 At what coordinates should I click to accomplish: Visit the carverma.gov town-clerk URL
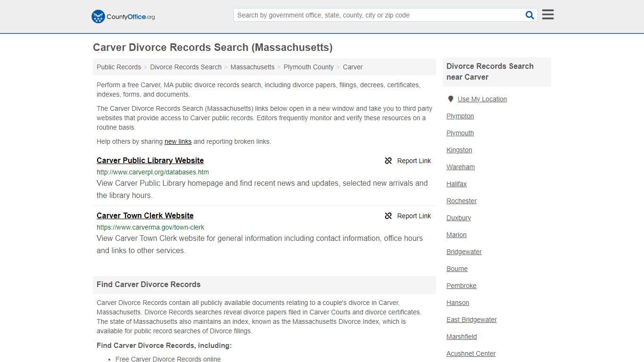tap(150, 227)
